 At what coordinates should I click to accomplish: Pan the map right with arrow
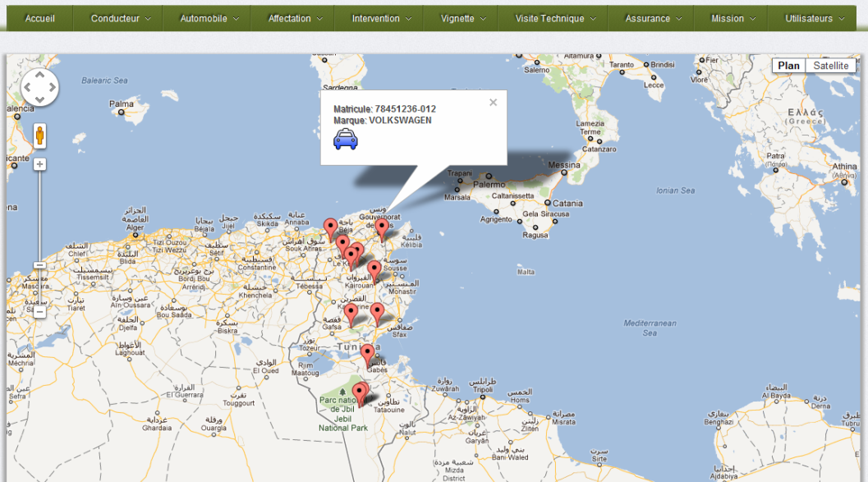point(53,87)
